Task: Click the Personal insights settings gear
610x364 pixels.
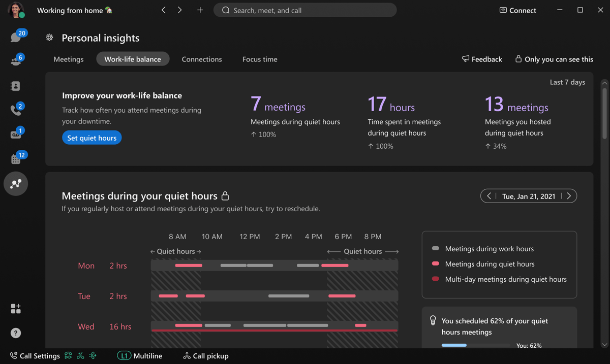Action: coord(49,38)
